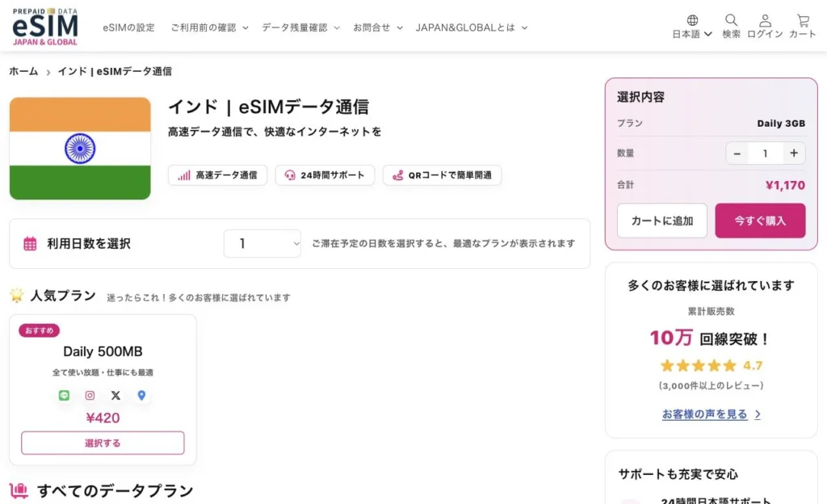This screenshot has width=827, height=504.
Task: Click the 累計販売数 label
Action: pos(711,311)
